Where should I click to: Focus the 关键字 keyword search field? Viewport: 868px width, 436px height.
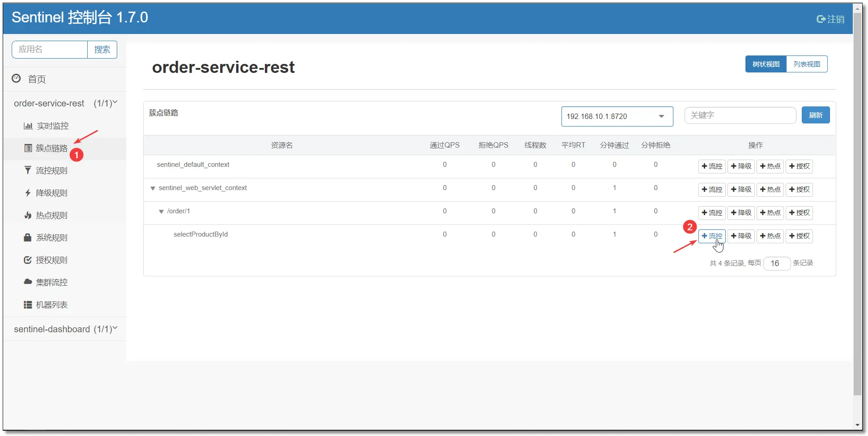coord(740,115)
